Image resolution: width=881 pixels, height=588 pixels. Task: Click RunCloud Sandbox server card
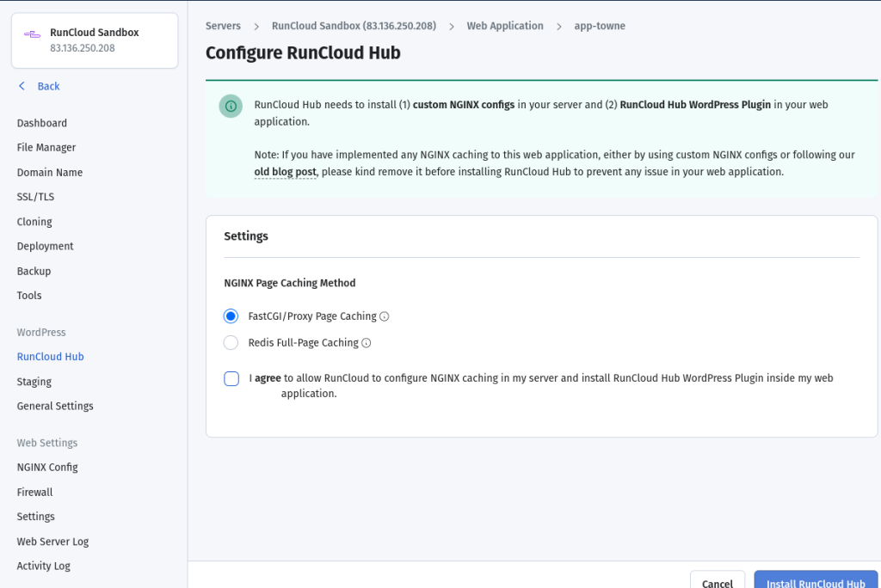click(x=95, y=40)
